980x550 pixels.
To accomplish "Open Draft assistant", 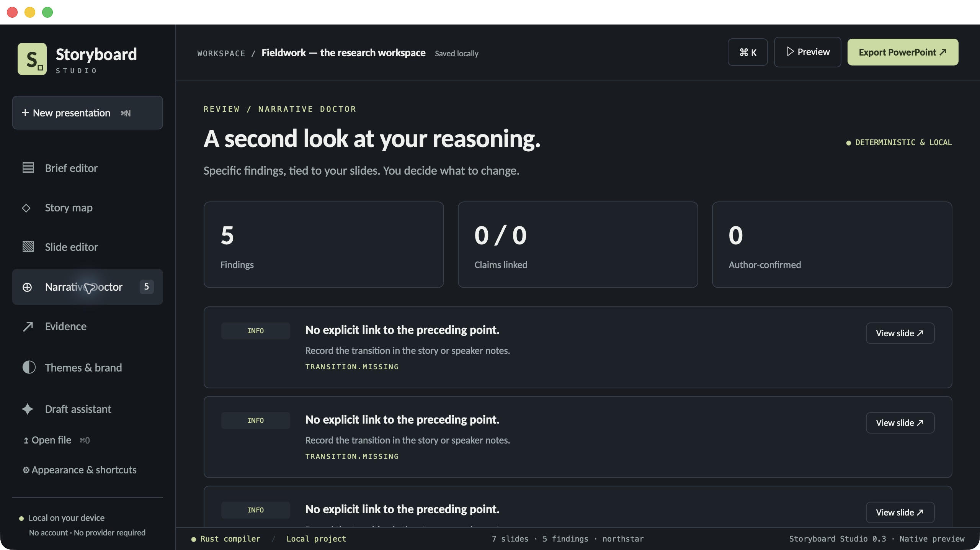I will 88,409.
